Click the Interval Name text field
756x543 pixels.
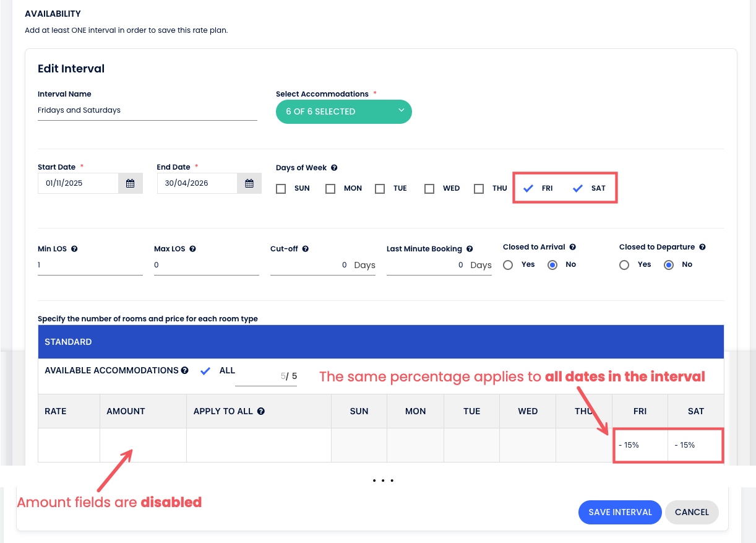pos(147,110)
